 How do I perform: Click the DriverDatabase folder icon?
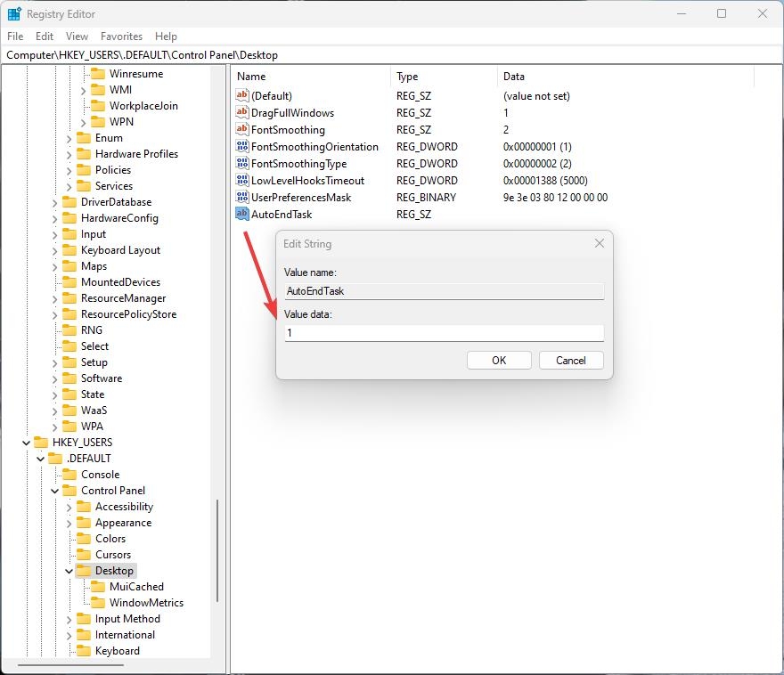(69, 202)
